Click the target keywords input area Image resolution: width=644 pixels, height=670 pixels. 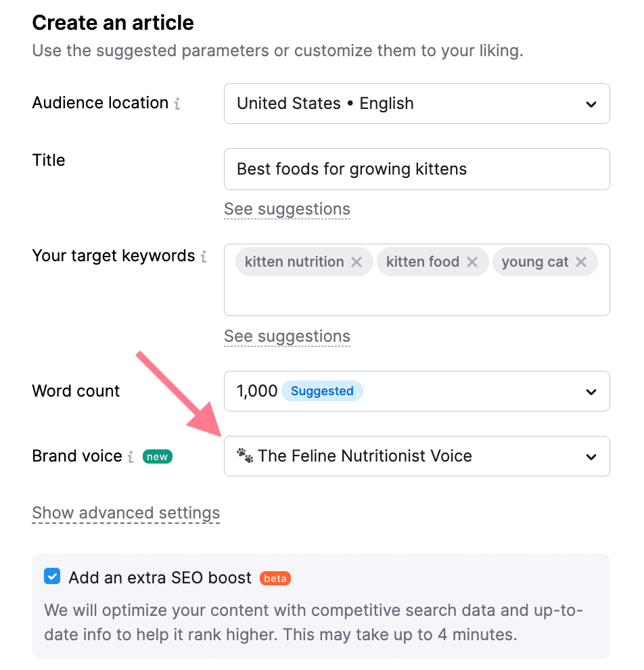(417, 294)
